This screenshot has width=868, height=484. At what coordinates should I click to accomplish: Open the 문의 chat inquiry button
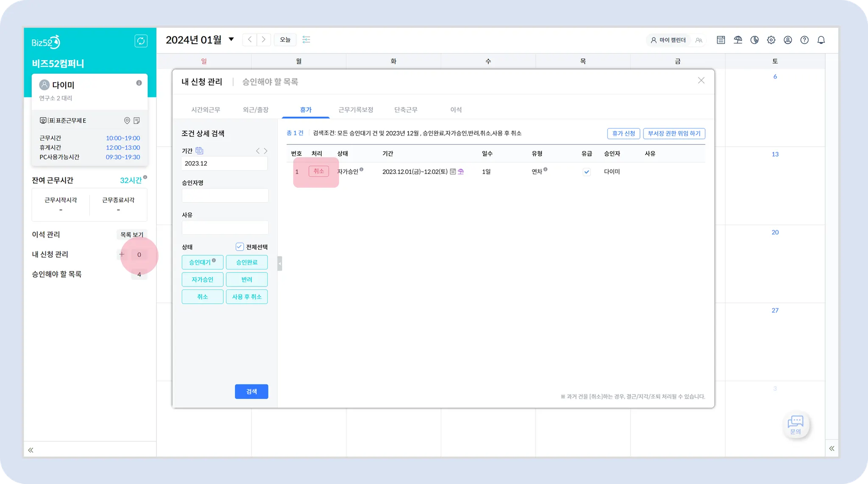(x=796, y=425)
